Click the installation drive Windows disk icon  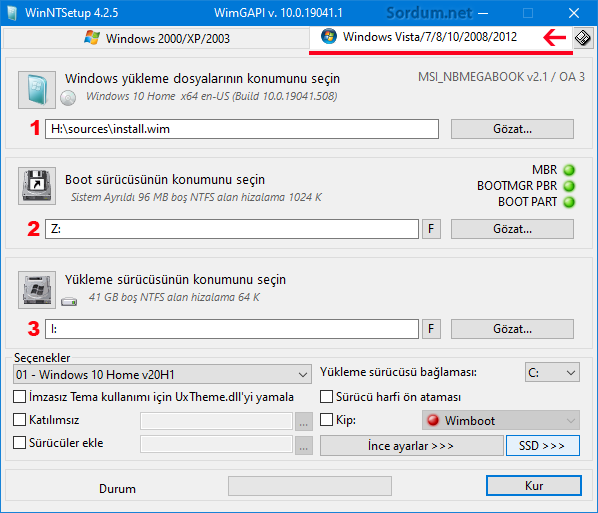click(x=37, y=290)
